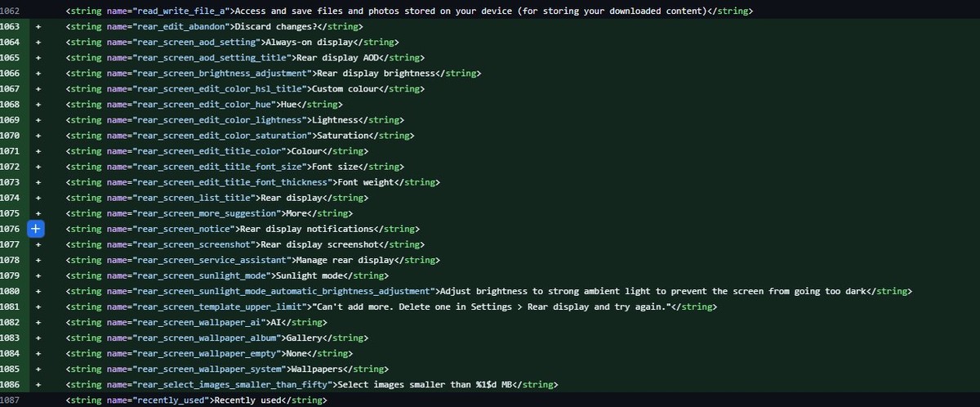Click the rear_edit_abandon "Discard changes?" string line
Screen dimensions: 980x407
coord(192,26)
